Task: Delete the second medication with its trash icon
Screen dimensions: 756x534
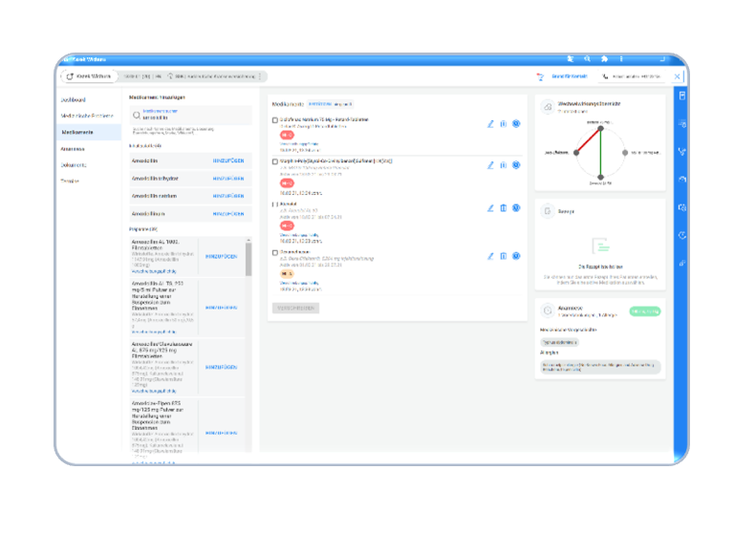Action: 504,165
